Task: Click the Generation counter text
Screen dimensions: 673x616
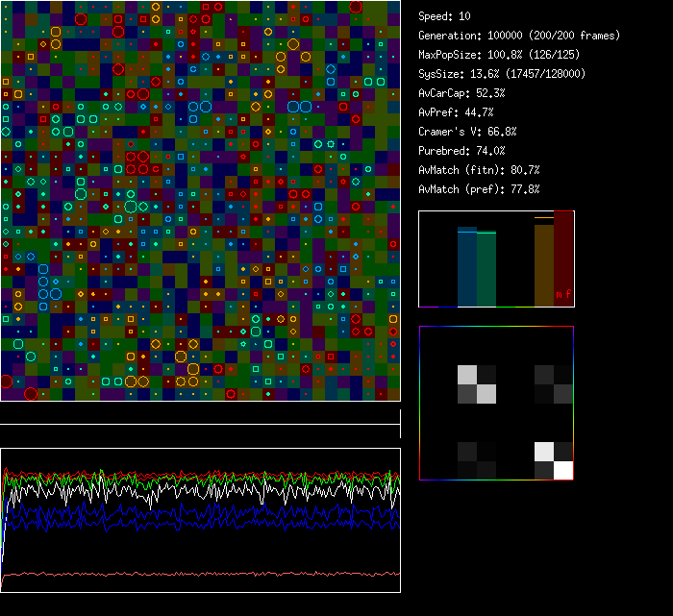Action: pos(519,36)
